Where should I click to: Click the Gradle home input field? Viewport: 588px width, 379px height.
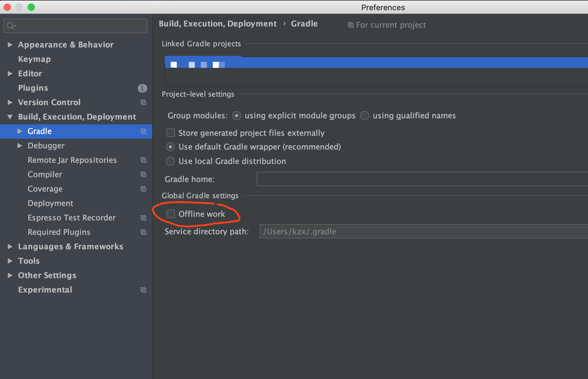point(421,179)
